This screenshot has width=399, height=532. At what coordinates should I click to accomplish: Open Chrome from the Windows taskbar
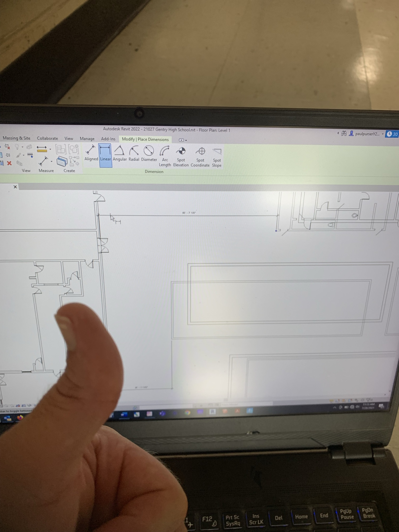point(187,413)
